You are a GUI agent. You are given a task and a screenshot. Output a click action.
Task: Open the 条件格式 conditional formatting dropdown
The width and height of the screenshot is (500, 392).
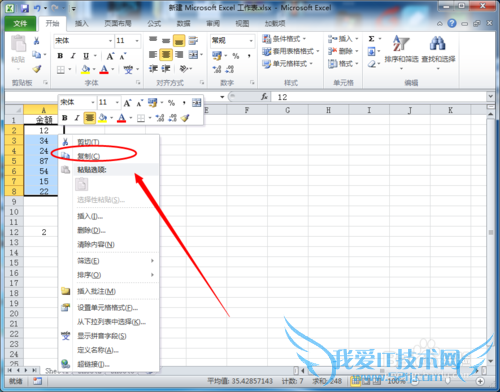284,39
